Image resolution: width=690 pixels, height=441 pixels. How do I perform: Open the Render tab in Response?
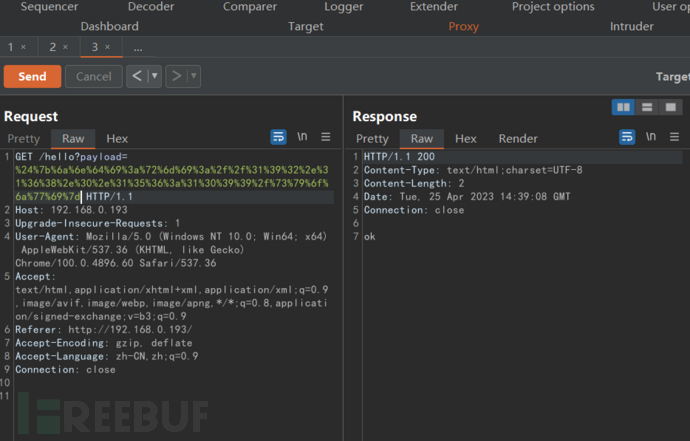pos(518,139)
